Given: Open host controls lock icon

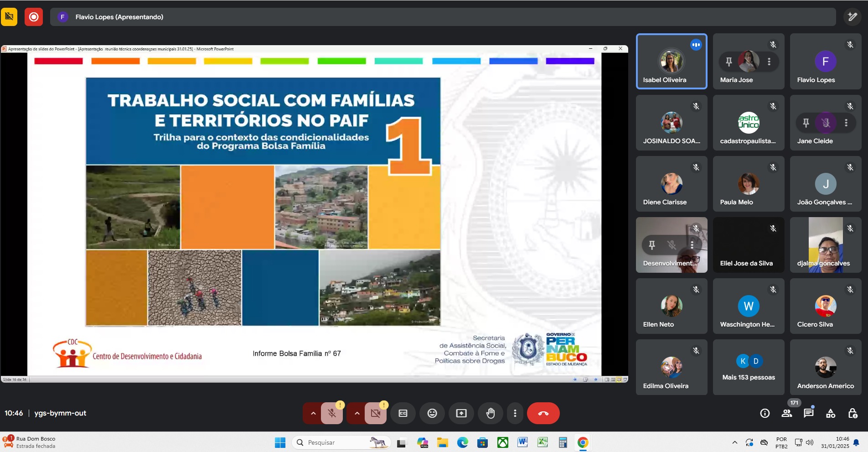Looking at the screenshot, I should click(x=852, y=413).
